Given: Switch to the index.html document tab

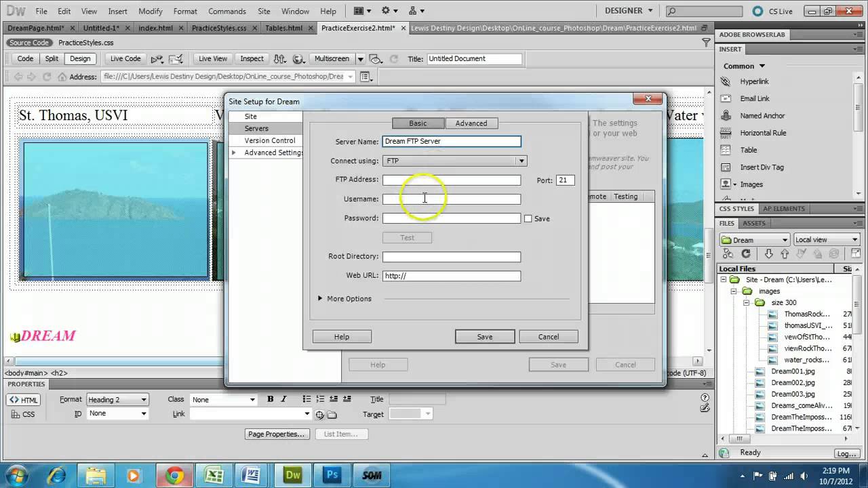Looking at the screenshot, I should 156,28.
